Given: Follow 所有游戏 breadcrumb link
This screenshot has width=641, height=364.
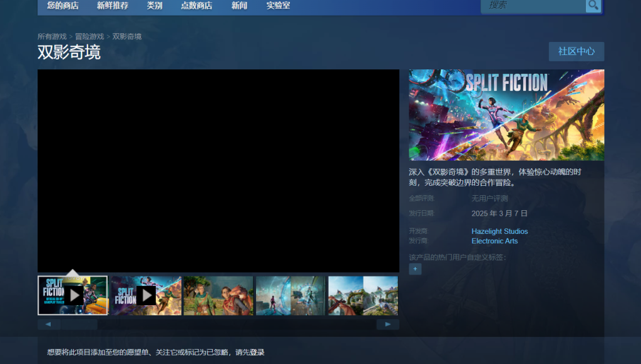Looking at the screenshot, I should tap(52, 36).
